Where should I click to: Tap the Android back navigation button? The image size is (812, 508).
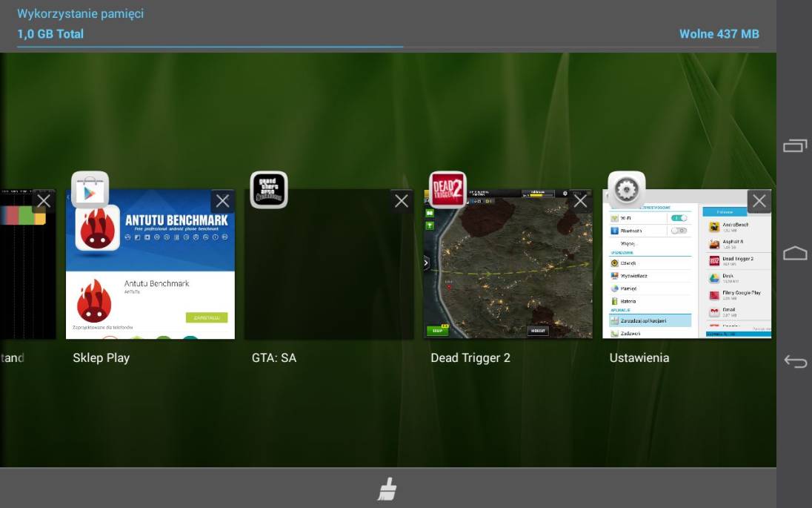(795, 360)
